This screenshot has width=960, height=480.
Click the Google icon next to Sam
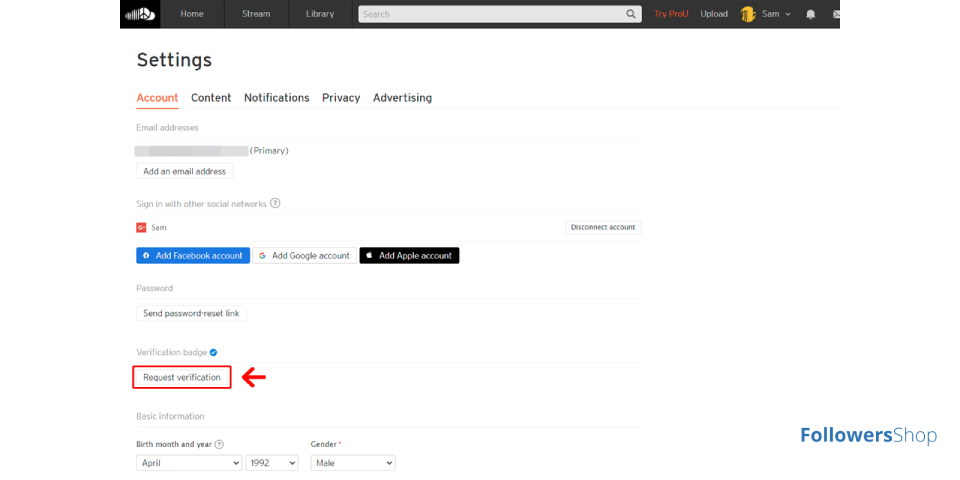click(x=141, y=227)
